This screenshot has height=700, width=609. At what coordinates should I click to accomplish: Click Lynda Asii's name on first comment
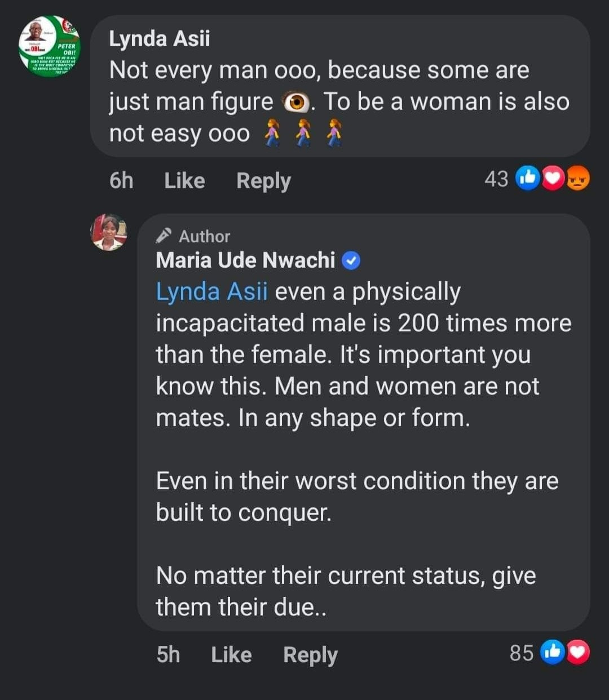(160, 39)
